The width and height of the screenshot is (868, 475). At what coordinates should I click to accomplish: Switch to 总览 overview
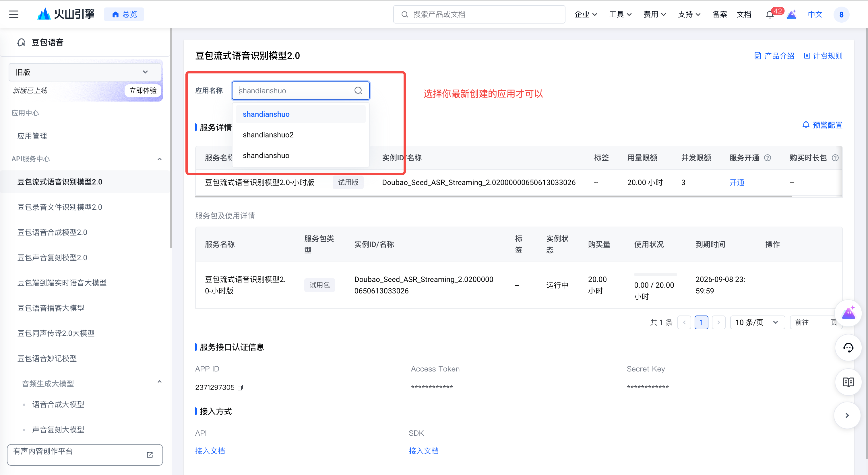tap(124, 14)
